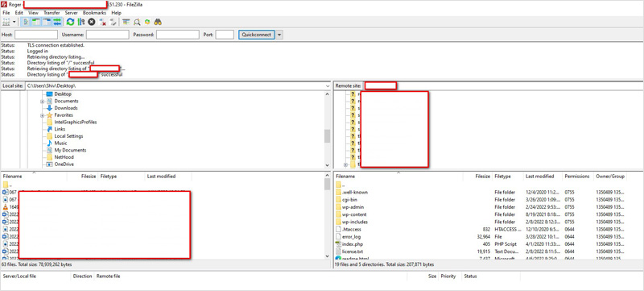Toggle directory comparison icon

(137, 22)
